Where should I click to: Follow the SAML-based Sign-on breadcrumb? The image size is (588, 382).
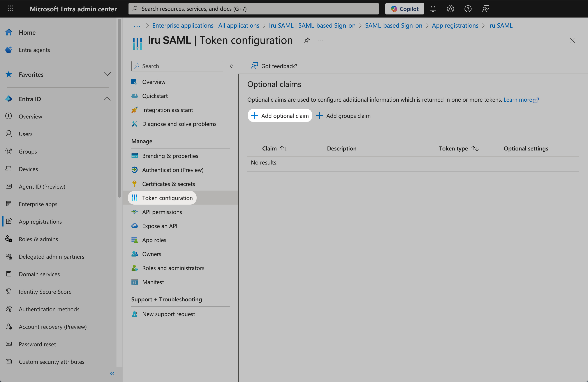(394, 25)
